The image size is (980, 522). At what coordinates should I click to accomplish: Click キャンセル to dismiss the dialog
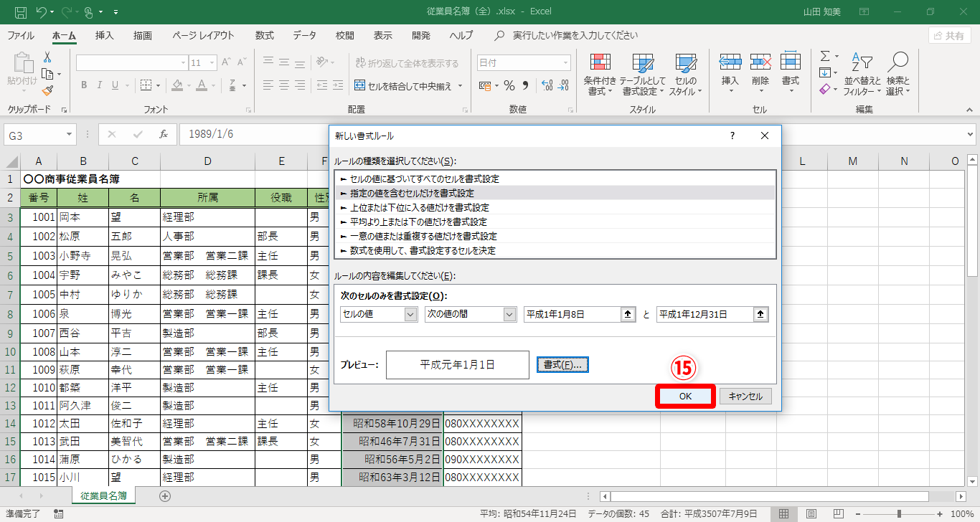click(x=745, y=396)
